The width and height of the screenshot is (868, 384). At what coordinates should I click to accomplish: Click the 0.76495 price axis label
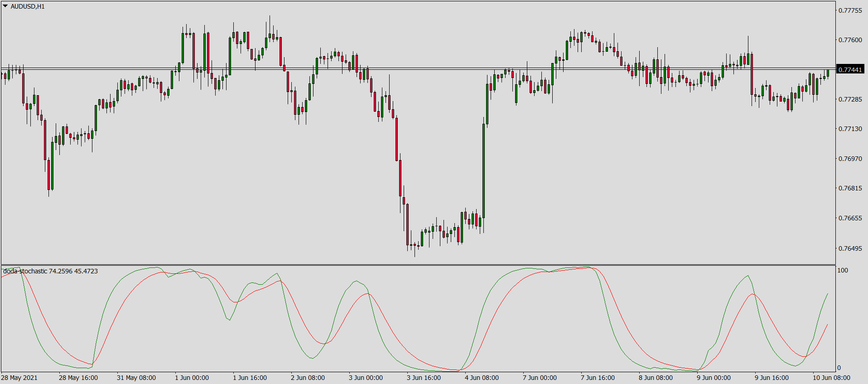point(850,248)
